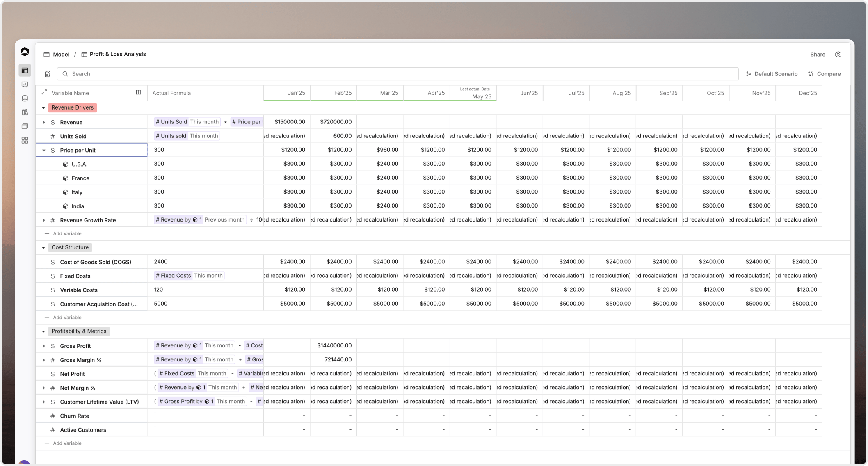Click Add Variable under Cost Structure

63,318
